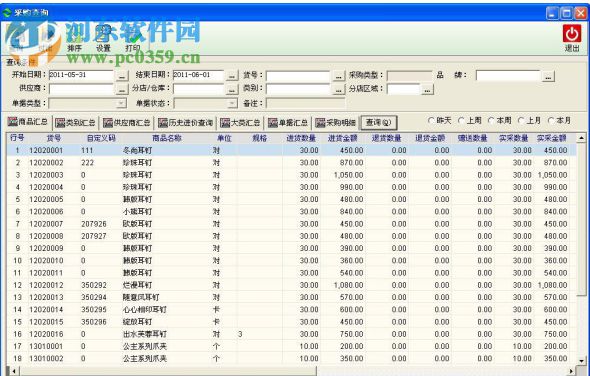The width and height of the screenshot is (590, 376).
Task: Click the 打印 (print) toolbar icon
Action: click(133, 39)
